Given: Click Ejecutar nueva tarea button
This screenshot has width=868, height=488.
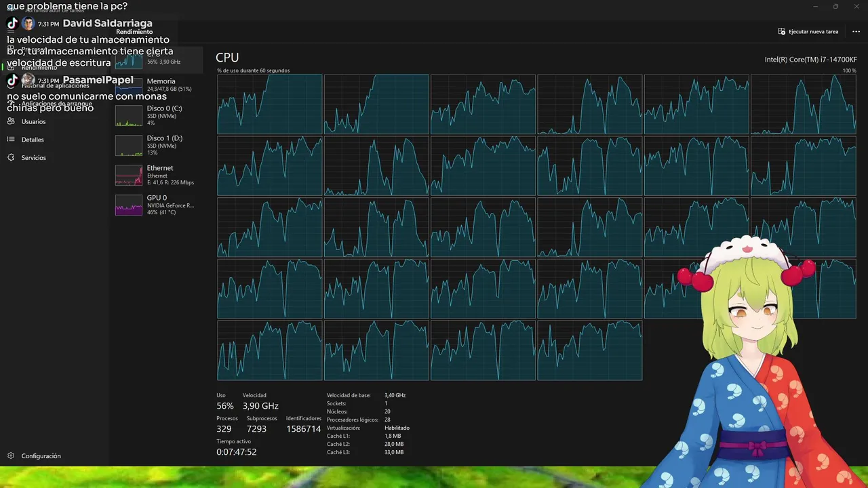Looking at the screenshot, I should pyautogui.click(x=808, y=32).
